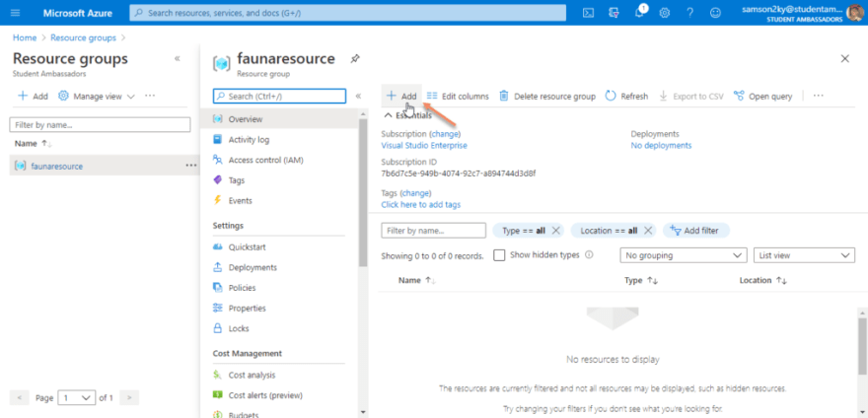Open Quickstart under Settings
Viewport: 868px width, 418px height.
[247, 246]
